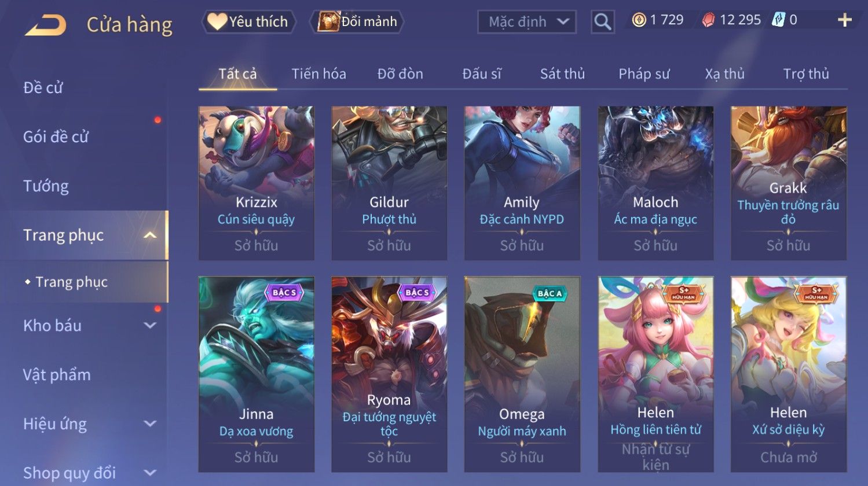Select Krizzix Cún siêu quậy skin
868x486 pixels.
pos(257,183)
